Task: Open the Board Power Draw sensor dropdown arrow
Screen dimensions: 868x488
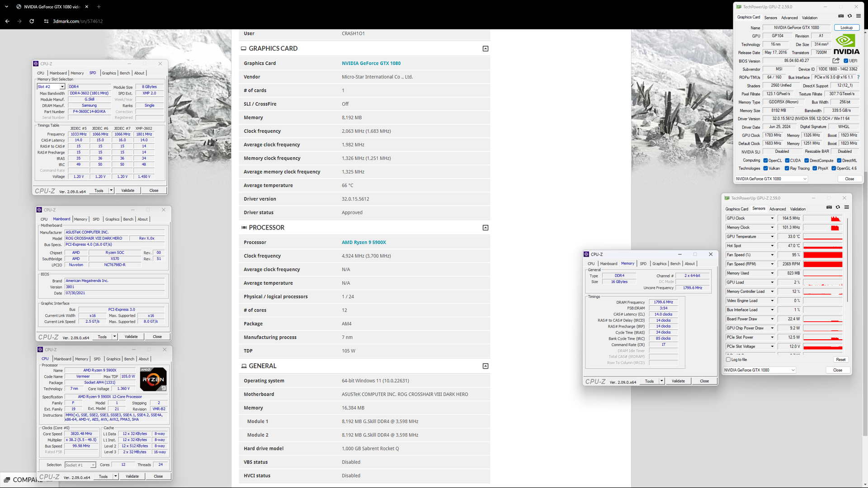Action: [772, 319]
